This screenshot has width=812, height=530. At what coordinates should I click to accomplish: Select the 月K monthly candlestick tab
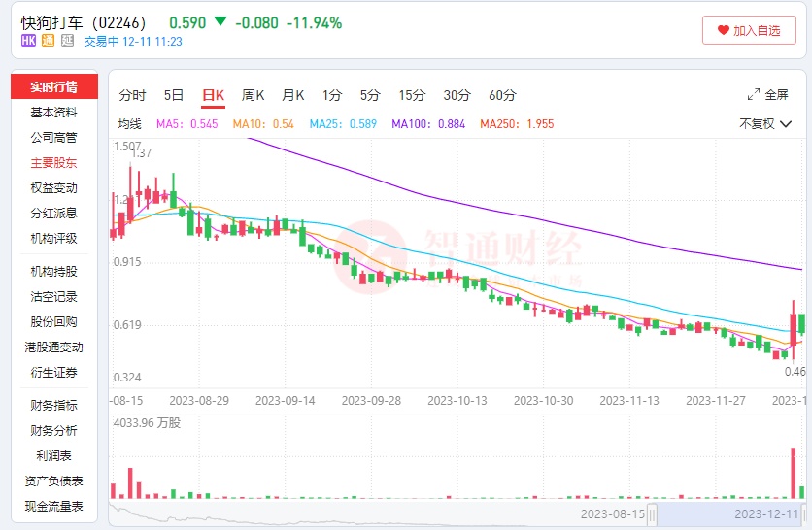(x=293, y=95)
